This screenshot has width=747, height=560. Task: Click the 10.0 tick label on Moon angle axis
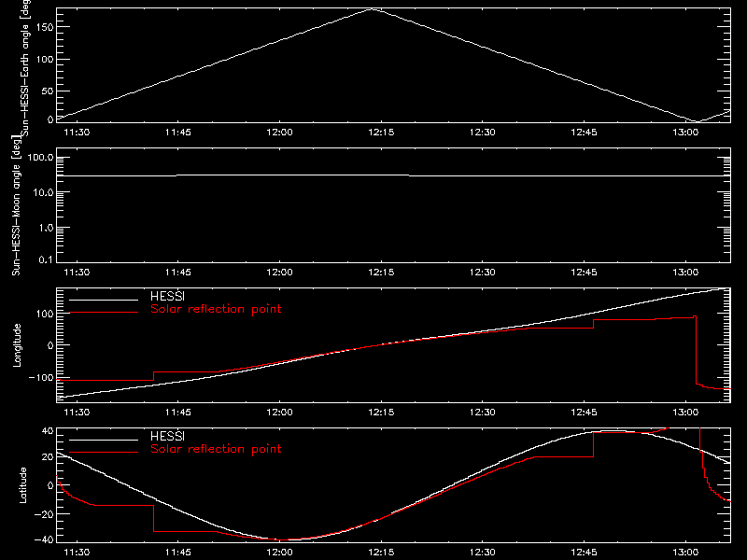coord(43,192)
